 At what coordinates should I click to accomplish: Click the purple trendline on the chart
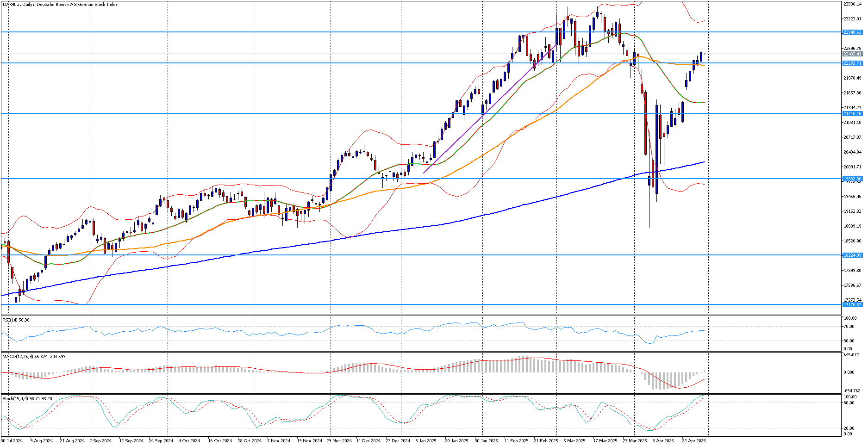tap(491, 108)
